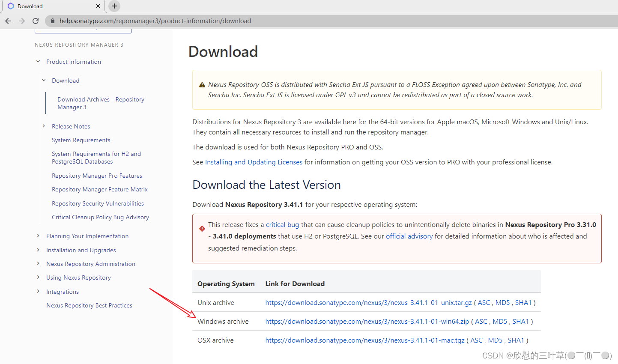The width and height of the screenshot is (618, 364).
Task: View site security lock info
Action: (52, 21)
